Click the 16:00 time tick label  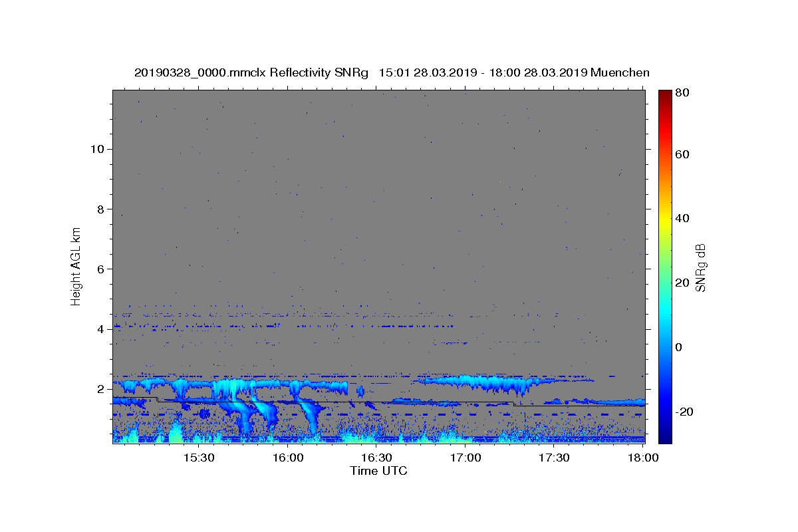click(x=287, y=458)
